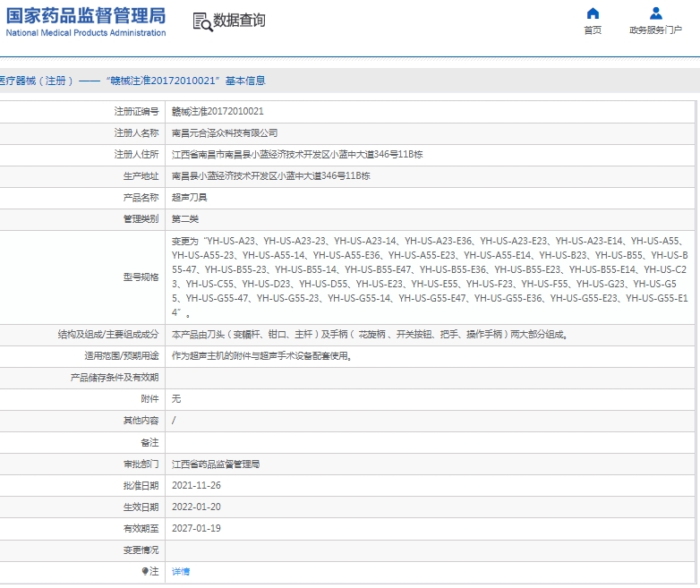Viewport: 700px width, 588px height.
Task: Click the 生产地址 row label
Action: pos(141,175)
